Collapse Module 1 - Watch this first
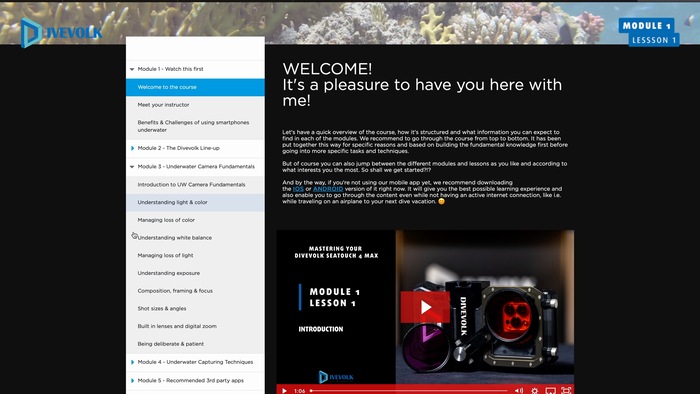This screenshot has height=394, width=700. pyautogui.click(x=132, y=69)
